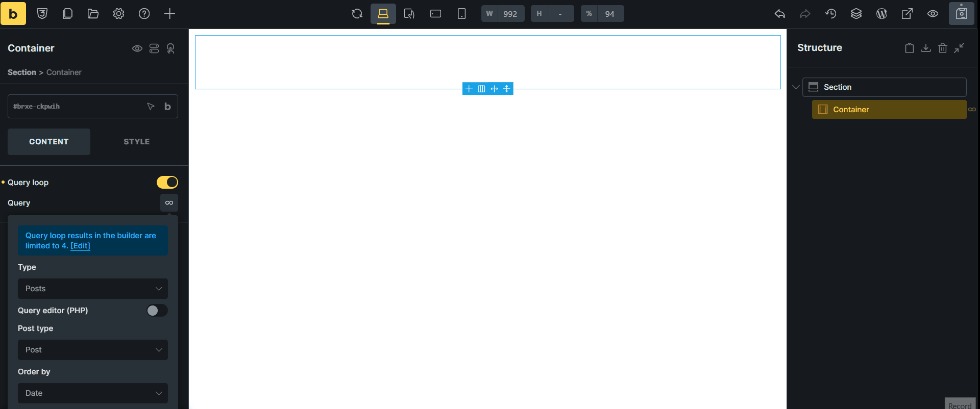Screen dimensions: 980x409
Task: Enable the Query editor (PHP) toggle
Action: click(x=157, y=311)
